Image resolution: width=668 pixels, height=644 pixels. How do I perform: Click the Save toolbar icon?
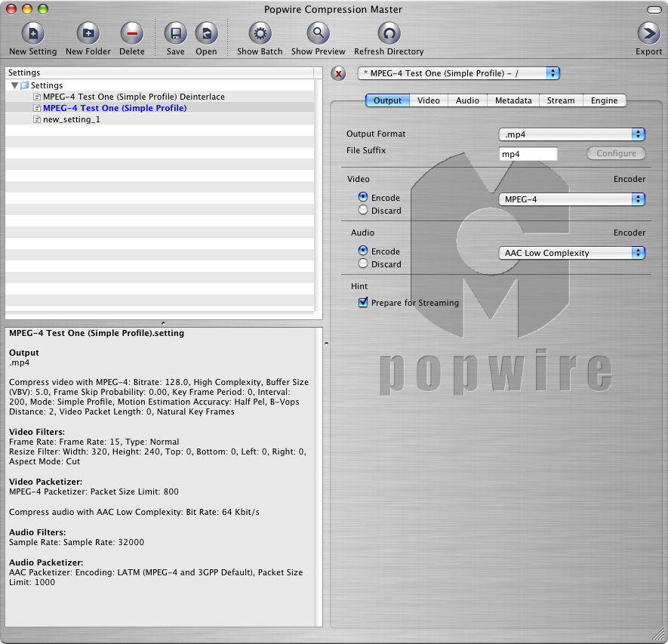point(176,33)
